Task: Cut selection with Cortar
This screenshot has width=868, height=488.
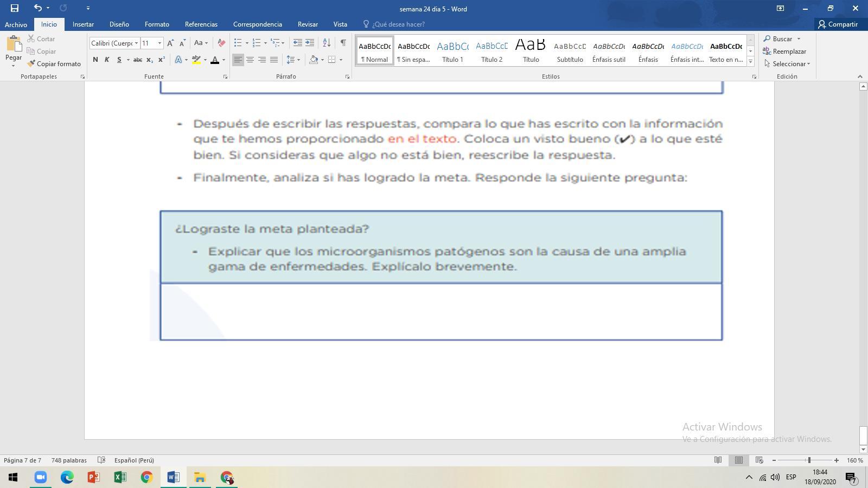Action: click(41, 39)
